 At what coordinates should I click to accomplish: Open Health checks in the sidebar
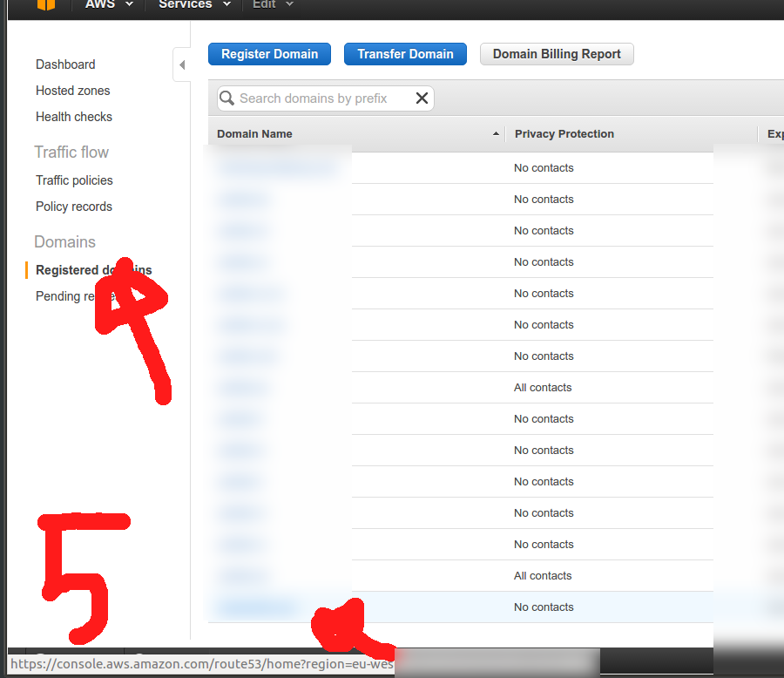[x=74, y=117]
